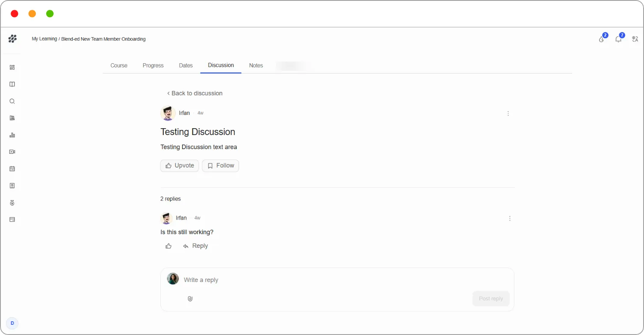
Task: Switch to the Dates tab
Action: coord(186,65)
